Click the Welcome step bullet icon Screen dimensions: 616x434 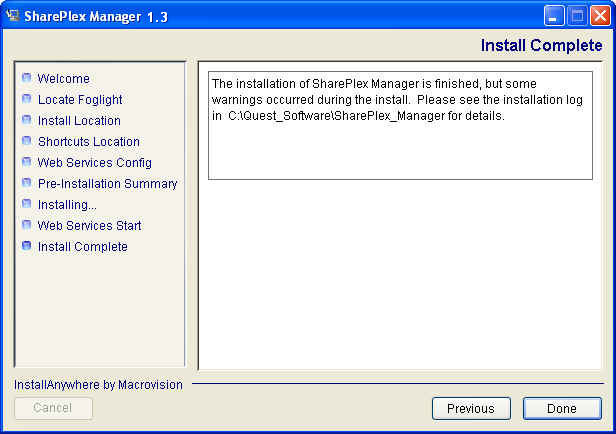(x=27, y=78)
